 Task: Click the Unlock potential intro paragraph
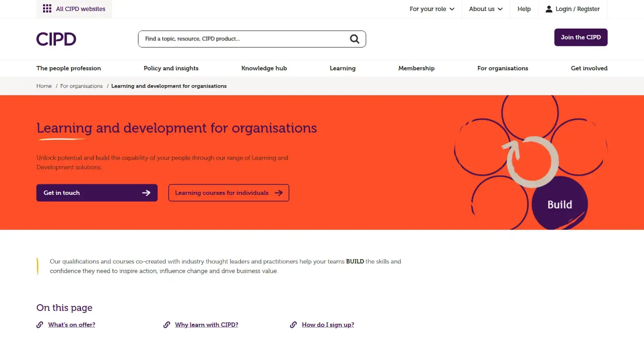tap(162, 162)
